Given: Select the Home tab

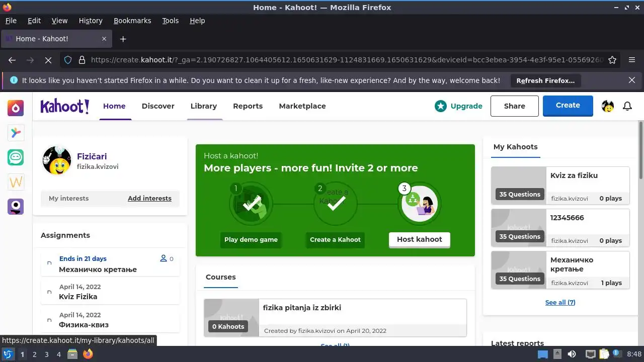Looking at the screenshot, I should click(x=114, y=106).
